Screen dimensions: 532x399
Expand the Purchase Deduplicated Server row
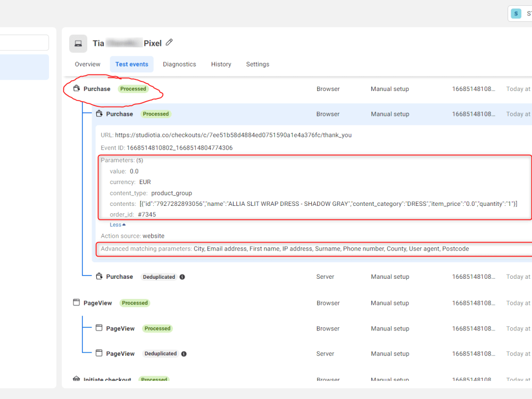coord(312,277)
